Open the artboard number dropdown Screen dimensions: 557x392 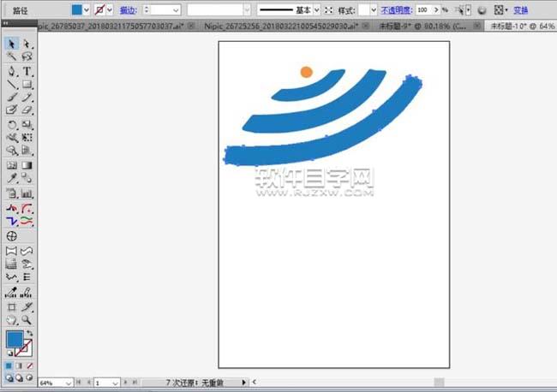tap(115, 383)
